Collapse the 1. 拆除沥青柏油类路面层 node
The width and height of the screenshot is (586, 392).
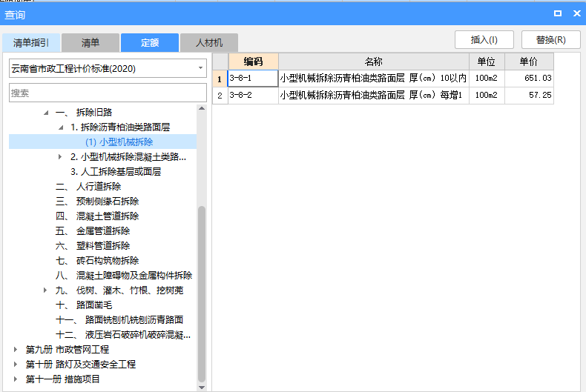tap(61, 127)
